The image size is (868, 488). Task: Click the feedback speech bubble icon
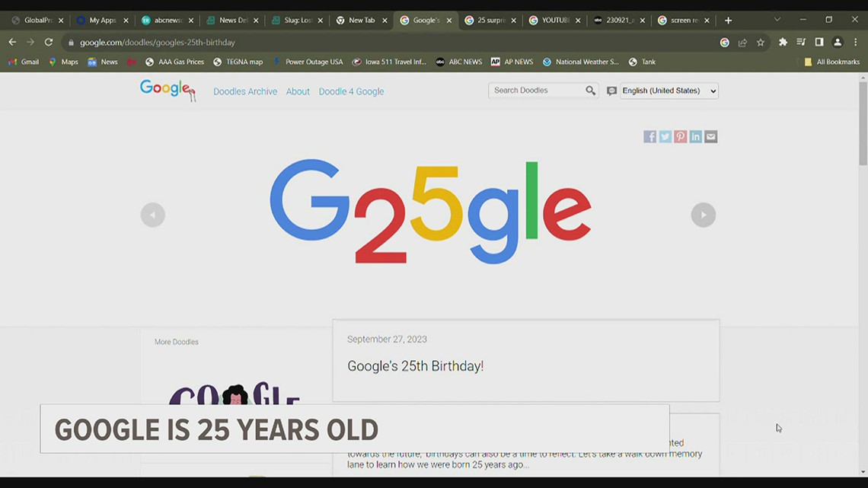[611, 91]
